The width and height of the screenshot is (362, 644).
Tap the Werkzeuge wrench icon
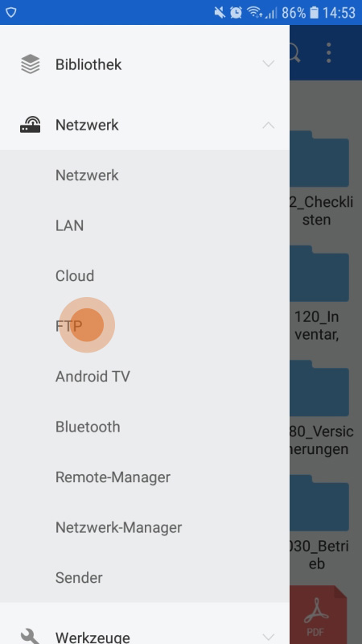[31, 637]
